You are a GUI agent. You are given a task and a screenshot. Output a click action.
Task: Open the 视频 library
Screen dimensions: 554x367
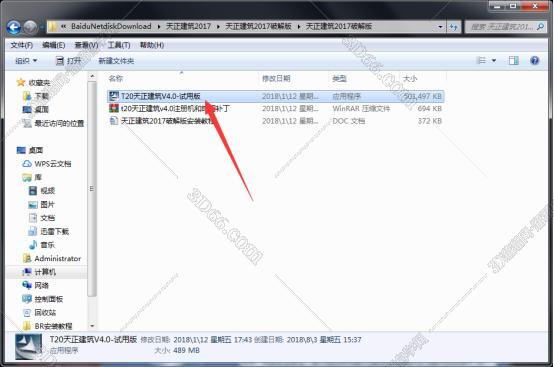[x=48, y=191]
